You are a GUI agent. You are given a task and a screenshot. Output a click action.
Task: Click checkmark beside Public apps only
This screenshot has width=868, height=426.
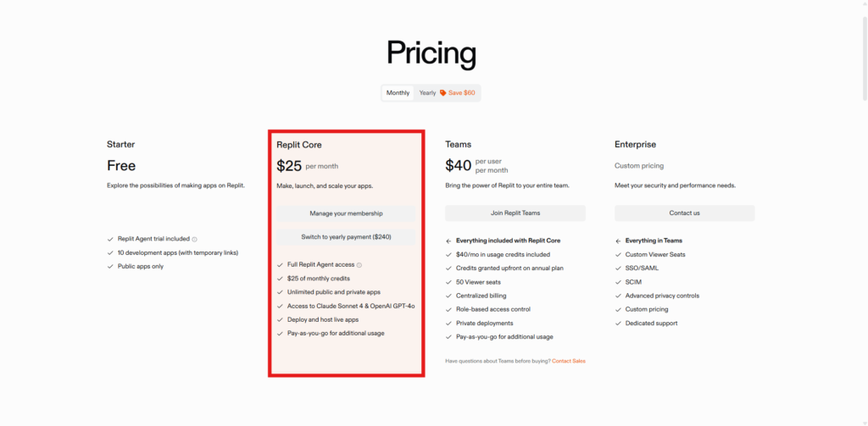click(110, 267)
